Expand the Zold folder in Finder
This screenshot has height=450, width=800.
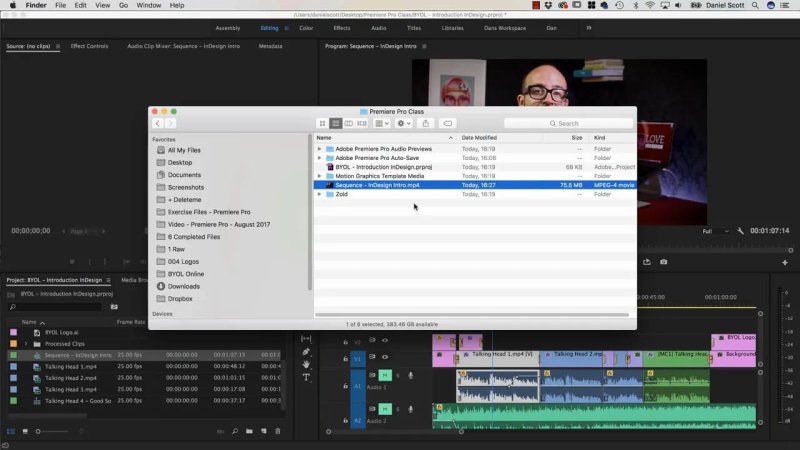click(319, 194)
